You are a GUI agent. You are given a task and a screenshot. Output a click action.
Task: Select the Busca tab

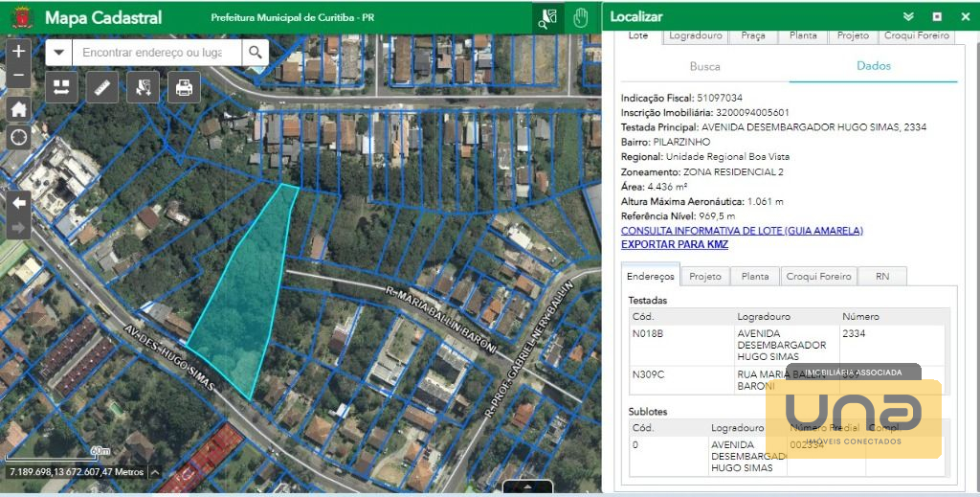[705, 67]
